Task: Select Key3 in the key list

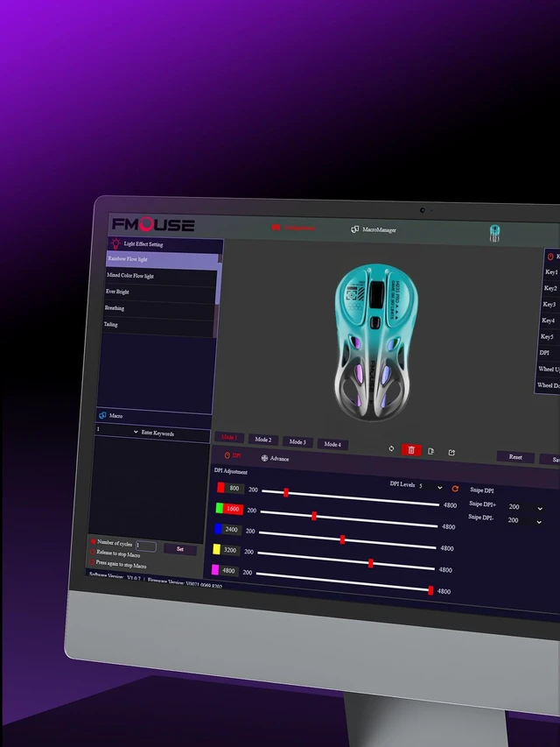Action: point(549,305)
